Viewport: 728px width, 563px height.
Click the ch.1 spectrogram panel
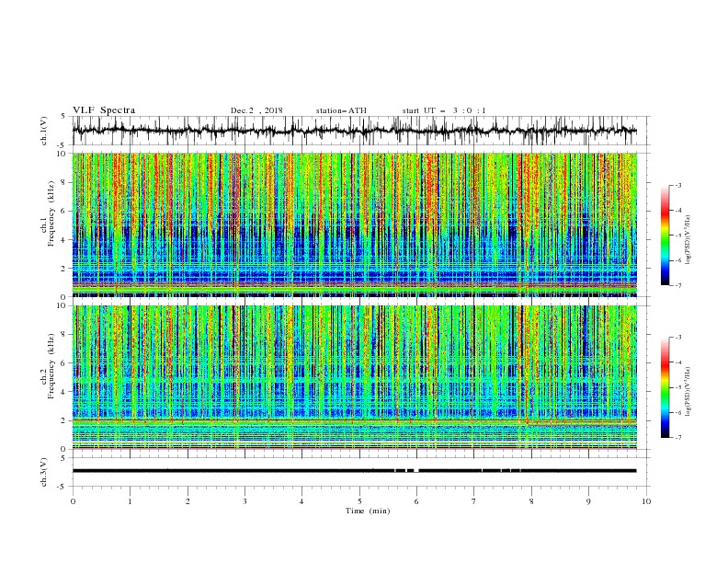point(355,224)
